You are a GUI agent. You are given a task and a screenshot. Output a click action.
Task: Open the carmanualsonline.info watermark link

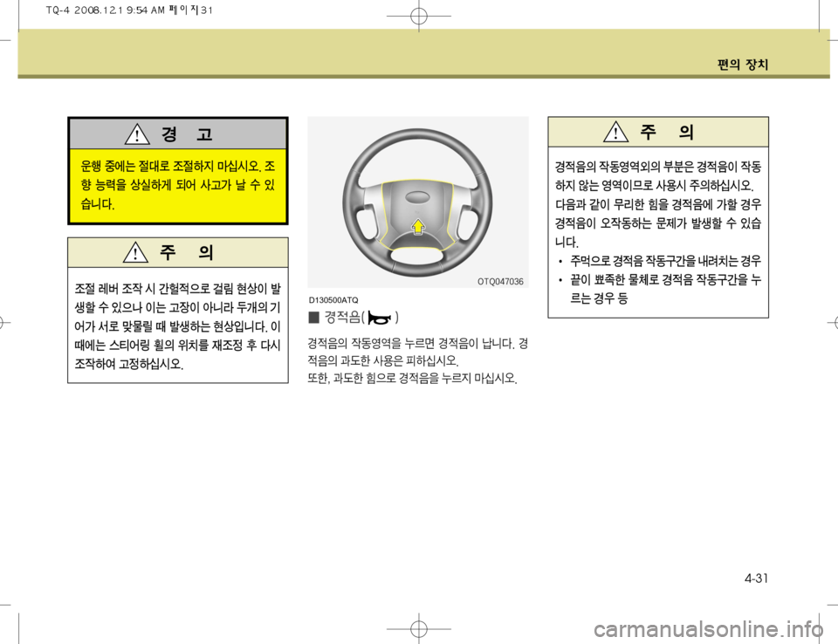pyautogui.click(x=709, y=629)
